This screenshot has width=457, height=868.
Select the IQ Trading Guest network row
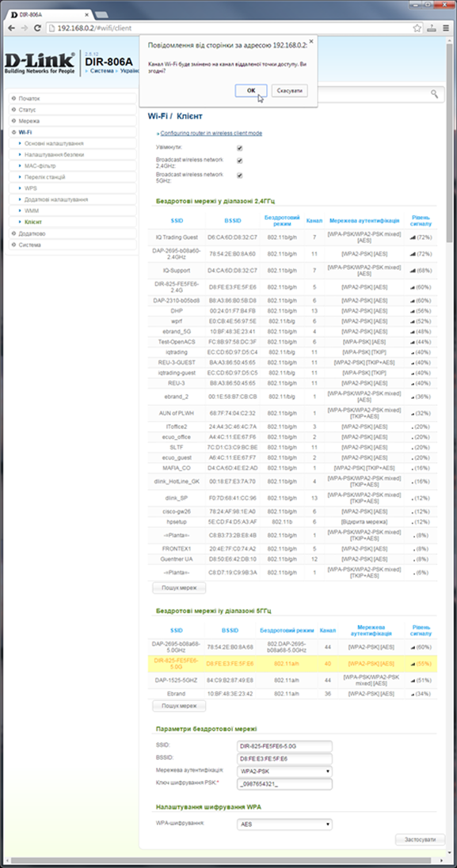point(292,237)
